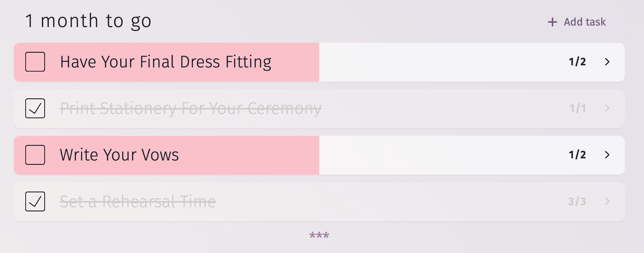Open the Have Your Final Dress Fitting task title

[x=166, y=62]
